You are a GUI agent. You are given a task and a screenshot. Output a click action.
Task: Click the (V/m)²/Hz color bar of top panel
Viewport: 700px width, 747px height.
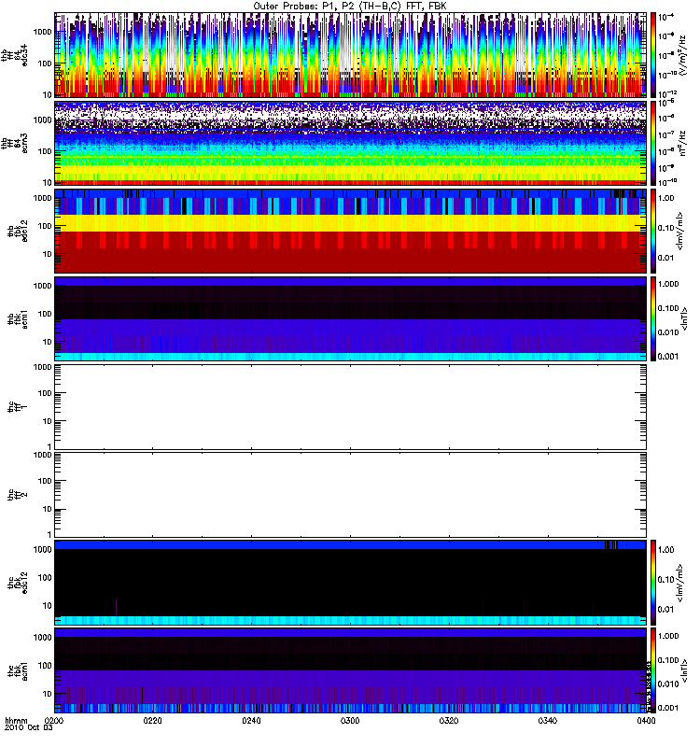point(653,55)
